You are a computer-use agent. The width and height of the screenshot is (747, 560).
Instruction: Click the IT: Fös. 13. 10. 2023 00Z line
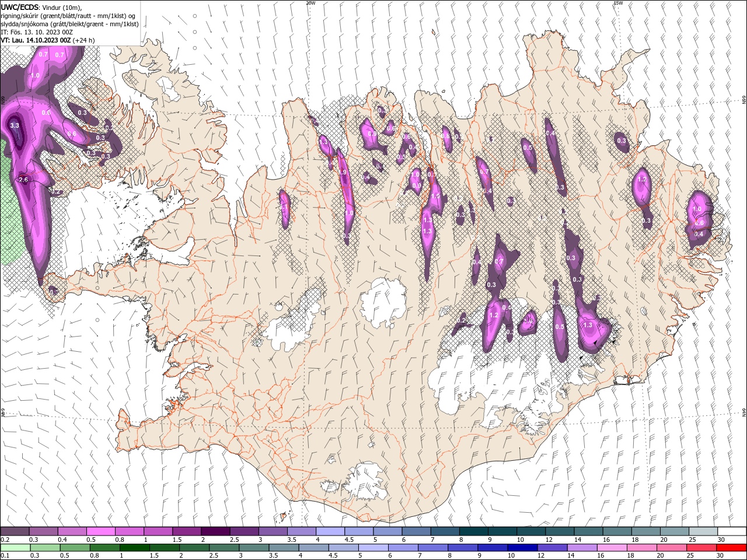36,32
